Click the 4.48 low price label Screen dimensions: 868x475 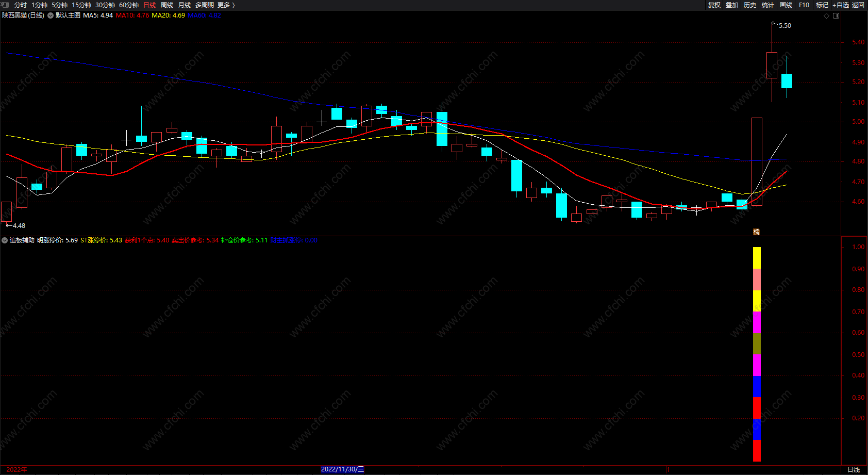(x=19, y=226)
